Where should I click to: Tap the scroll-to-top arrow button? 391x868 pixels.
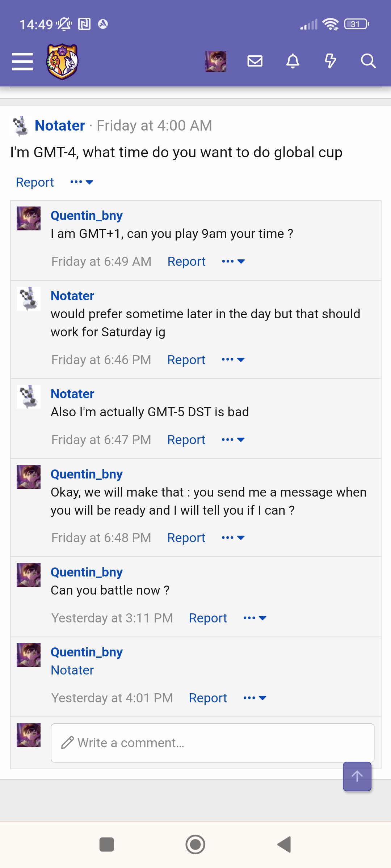coord(357,776)
